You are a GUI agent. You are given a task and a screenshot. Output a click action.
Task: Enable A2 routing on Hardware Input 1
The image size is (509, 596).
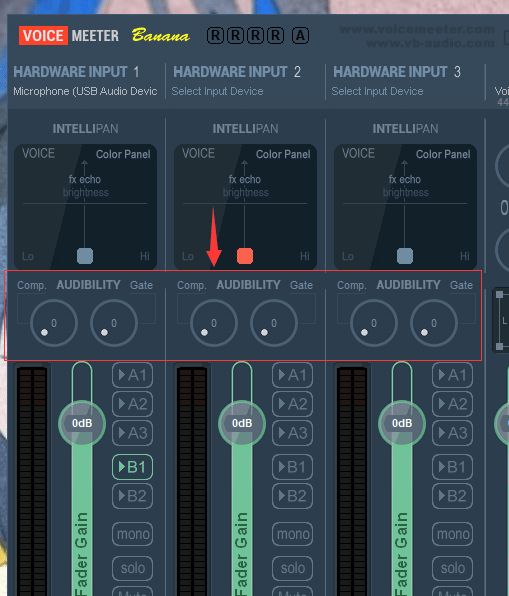click(132, 404)
